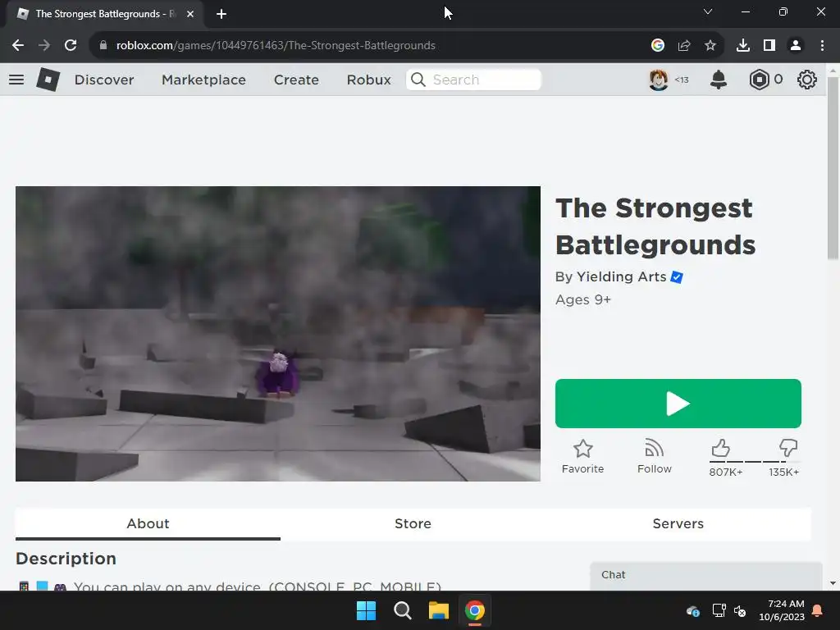The width and height of the screenshot is (840, 630).
Task: Click the Chrome taskbar icon
Action: click(x=475, y=610)
